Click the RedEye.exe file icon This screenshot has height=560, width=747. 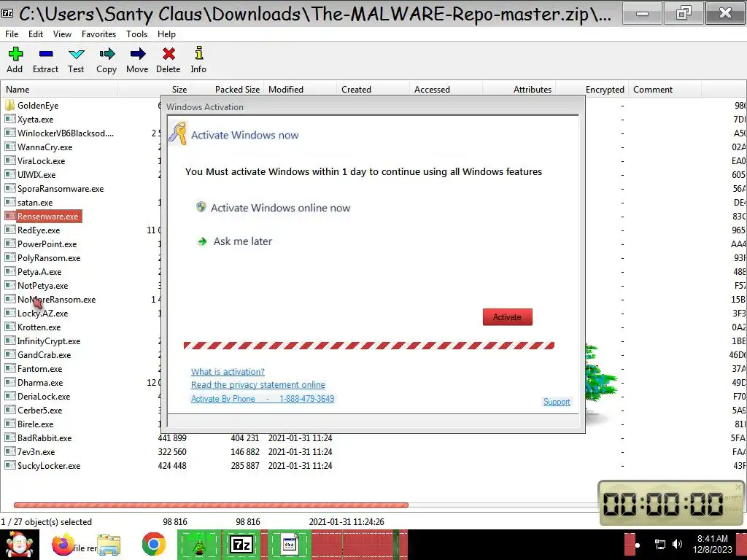click(x=10, y=230)
